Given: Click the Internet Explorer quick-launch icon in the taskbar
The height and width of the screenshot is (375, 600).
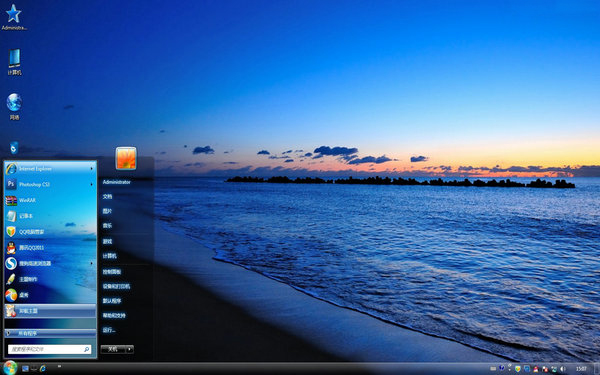Looking at the screenshot, I should 42,368.
